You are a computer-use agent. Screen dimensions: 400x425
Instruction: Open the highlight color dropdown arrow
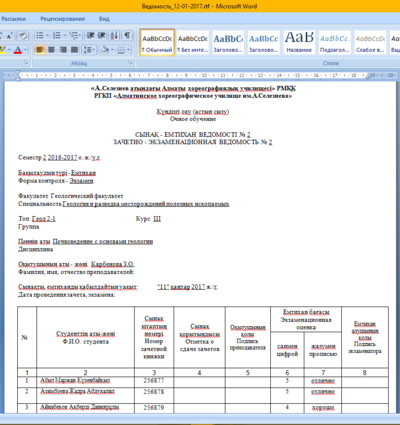click(x=9, y=50)
